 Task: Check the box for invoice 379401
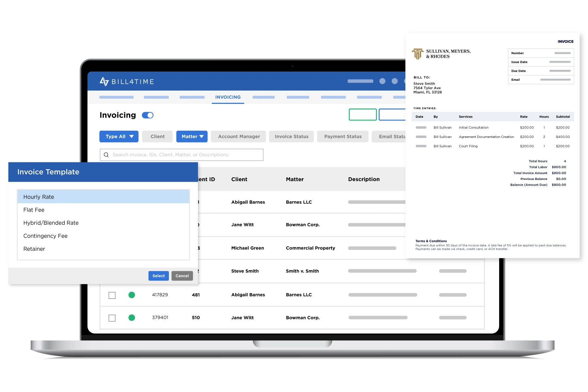(112, 318)
